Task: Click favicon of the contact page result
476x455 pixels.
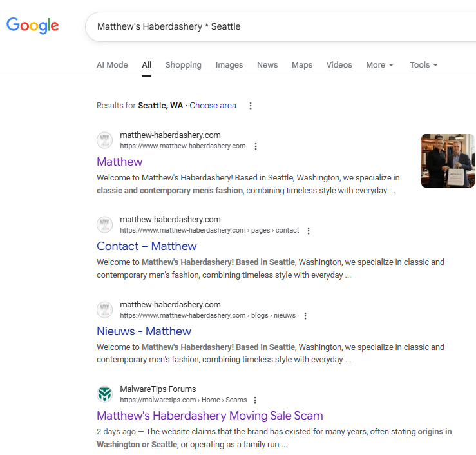Action: point(105,225)
